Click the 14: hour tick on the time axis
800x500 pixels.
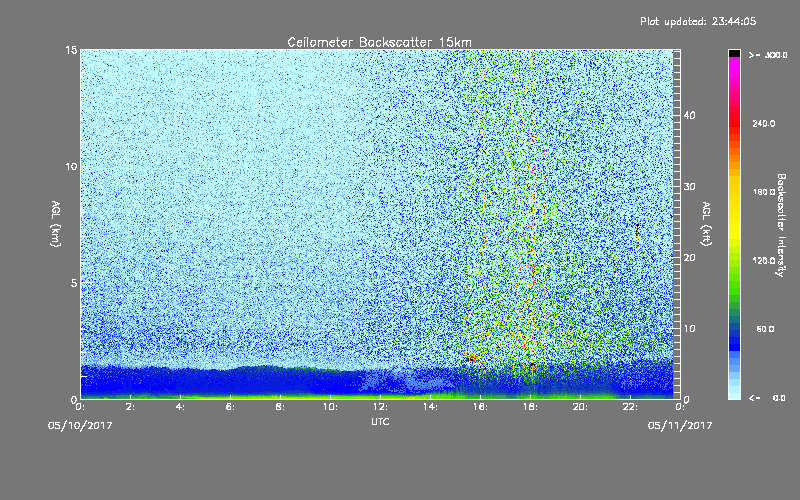pyautogui.click(x=430, y=407)
